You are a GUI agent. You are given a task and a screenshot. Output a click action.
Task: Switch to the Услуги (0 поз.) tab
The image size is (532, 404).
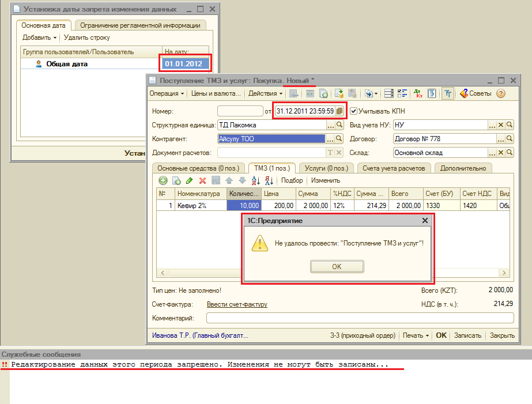pyautogui.click(x=326, y=168)
